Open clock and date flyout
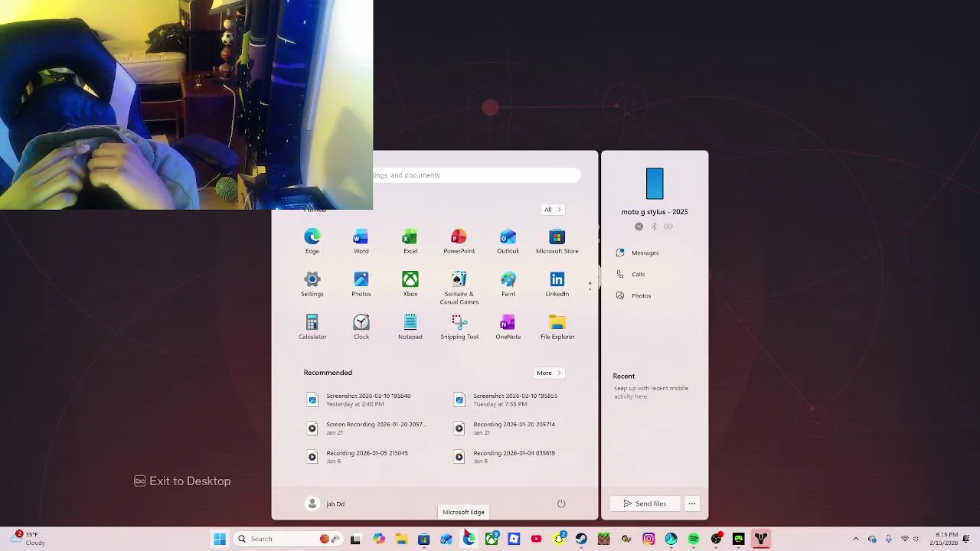Viewport: 980px width, 551px height. tap(943, 539)
